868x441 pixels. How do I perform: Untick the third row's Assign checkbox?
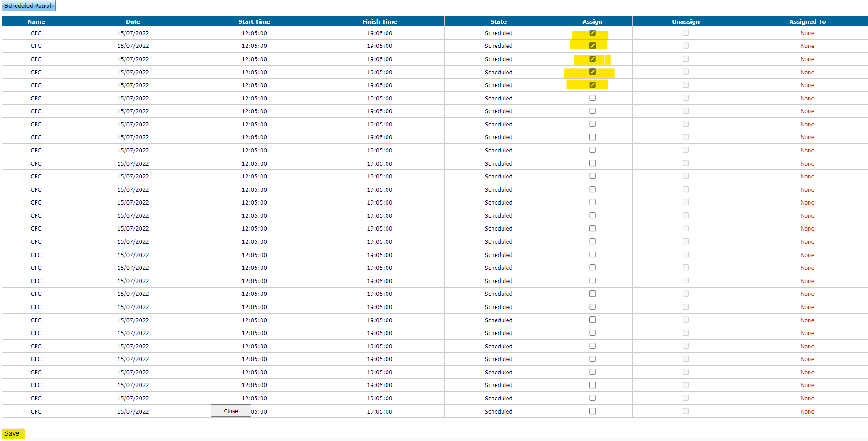coord(592,59)
